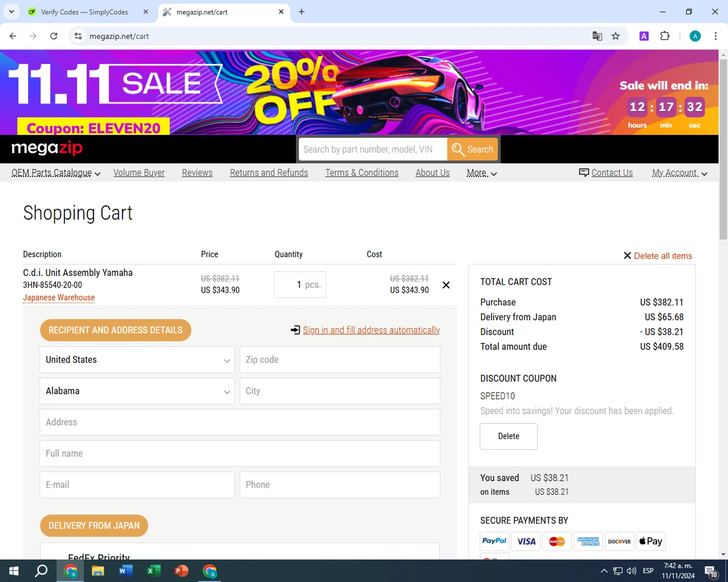Click Delivery from Japan button
Viewport: 728px width, 582px height.
(94, 526)
